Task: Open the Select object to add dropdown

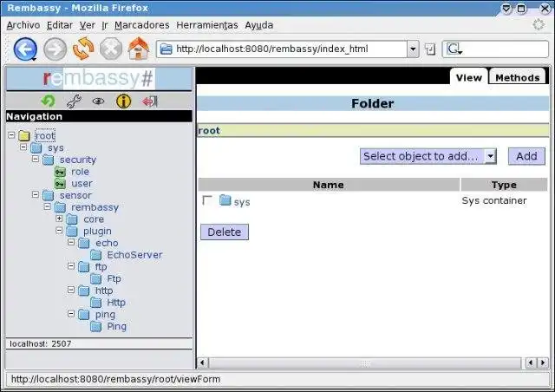Action: [428, 156]
